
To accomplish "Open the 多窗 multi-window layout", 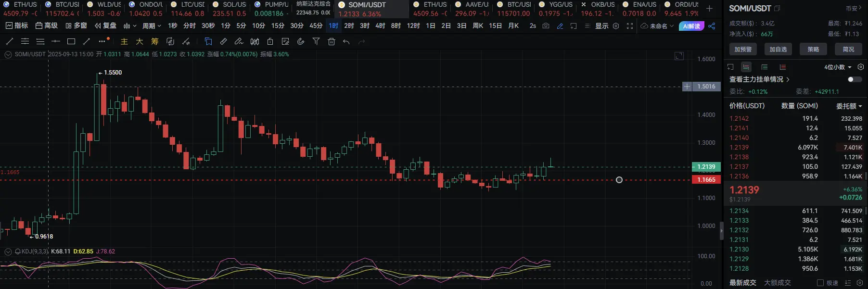I will 76,26.
